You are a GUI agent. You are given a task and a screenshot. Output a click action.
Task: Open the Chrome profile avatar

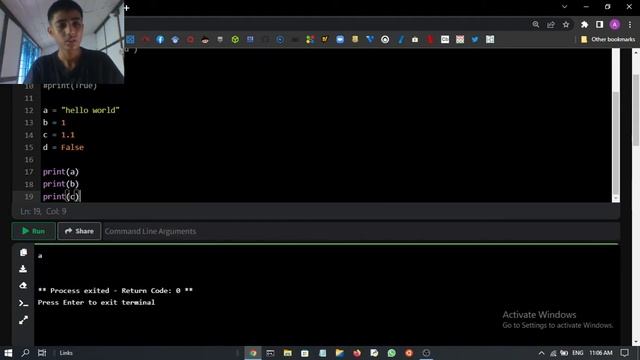[x=615, y=24]
